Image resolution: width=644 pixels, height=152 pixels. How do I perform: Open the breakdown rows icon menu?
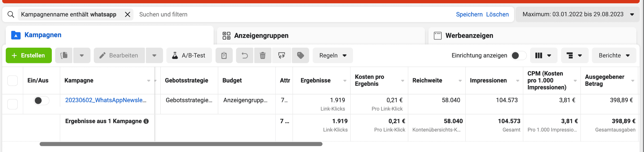(575, 55)
